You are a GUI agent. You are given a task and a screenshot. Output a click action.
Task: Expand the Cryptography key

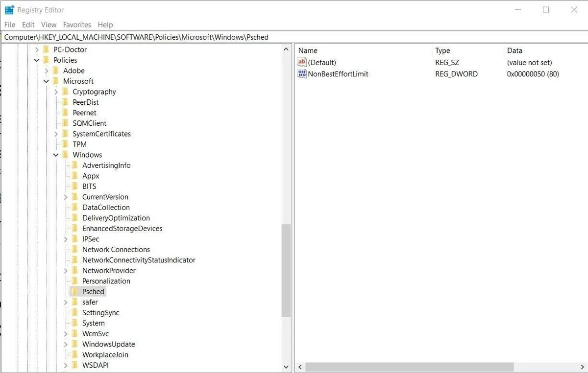(56, 92)
